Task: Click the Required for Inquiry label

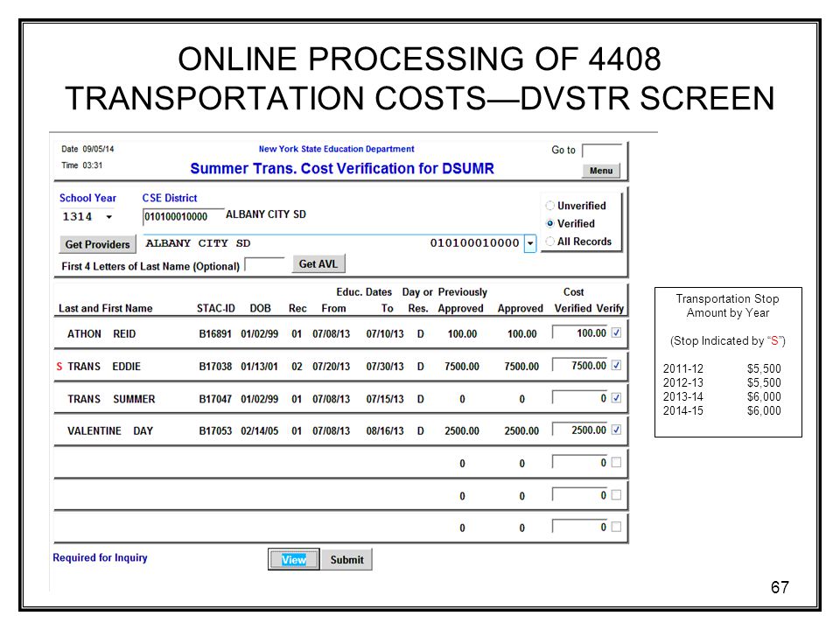Action: click(100, 557)
